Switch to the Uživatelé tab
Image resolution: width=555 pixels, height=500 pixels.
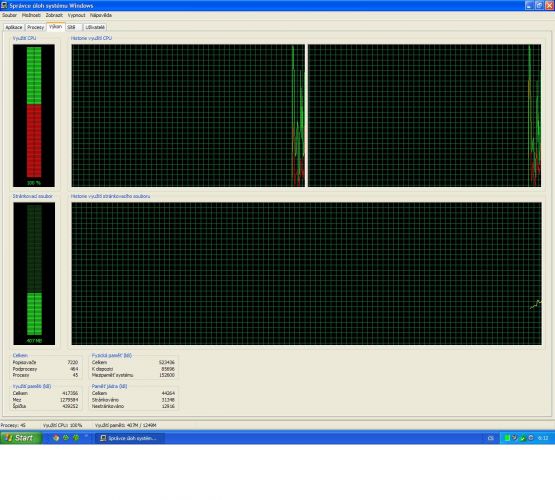click(95, 27)
